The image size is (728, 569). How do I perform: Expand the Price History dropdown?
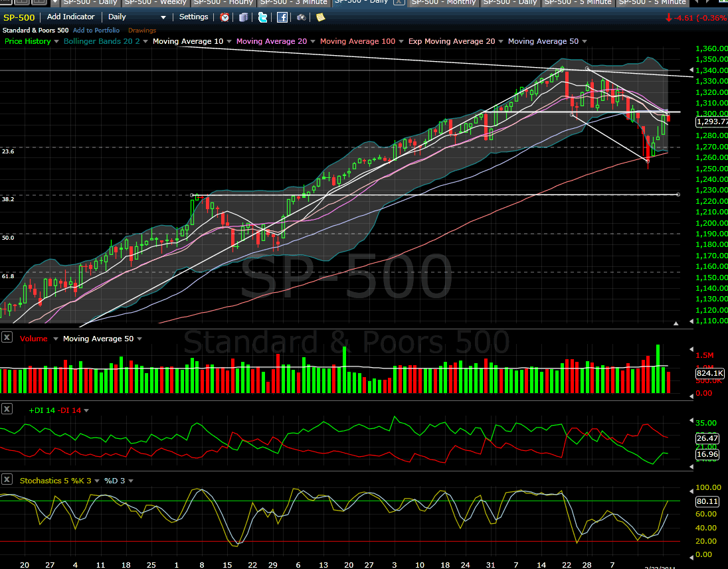(x=56, y=41)
